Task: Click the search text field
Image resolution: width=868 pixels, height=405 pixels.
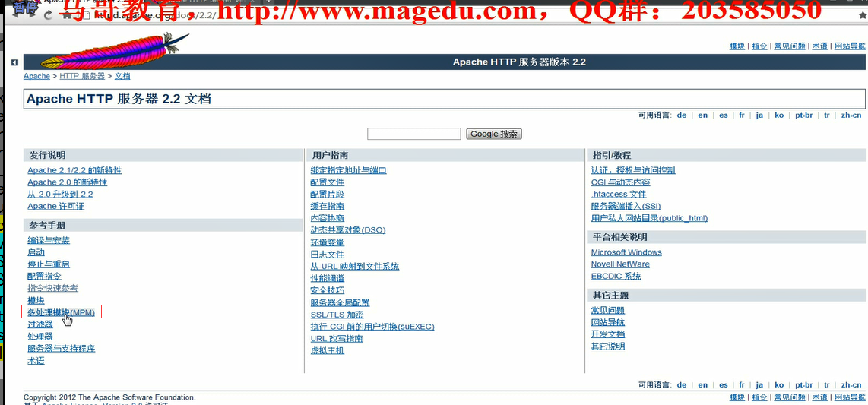Action: click(414, 134)
